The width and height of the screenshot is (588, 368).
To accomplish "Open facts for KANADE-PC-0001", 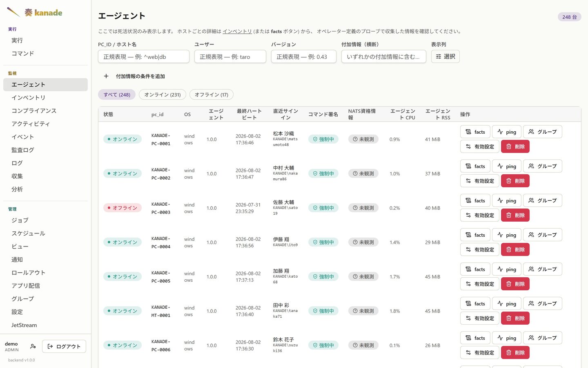I will (475, 132).
